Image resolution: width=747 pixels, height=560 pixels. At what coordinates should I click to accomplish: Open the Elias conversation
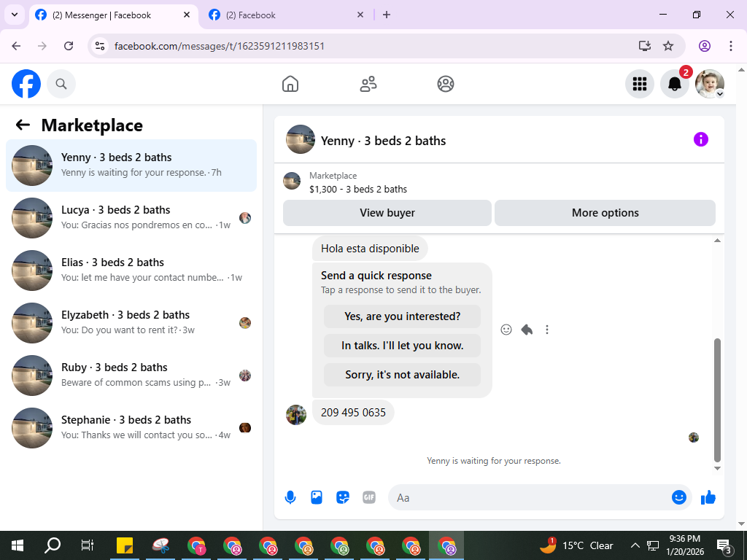tap(131, 271)
